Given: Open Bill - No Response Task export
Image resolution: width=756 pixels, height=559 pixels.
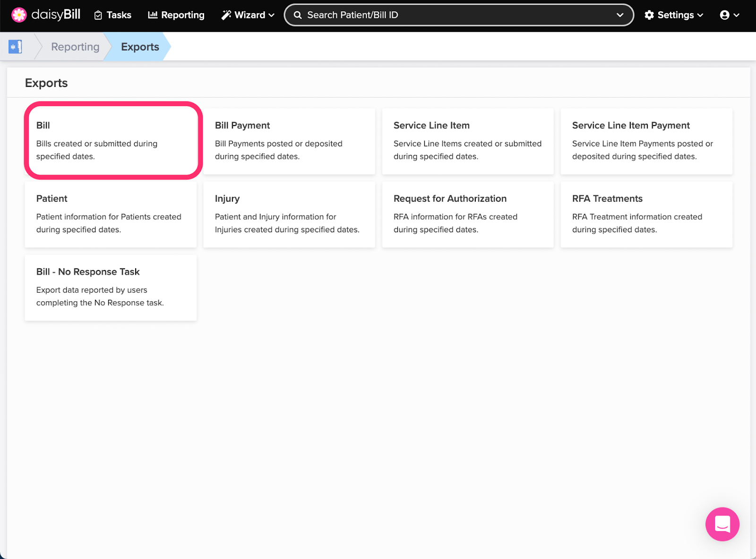Looking at the screenshot, I should click(111, 288).
